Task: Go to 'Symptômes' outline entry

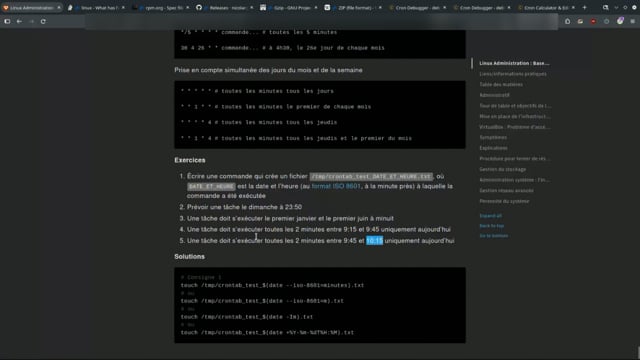Action: pyautogui.click(x=493, y=138)
